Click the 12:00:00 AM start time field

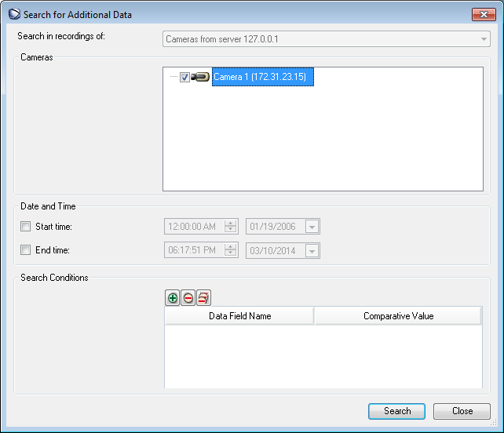click(x=201, y=227)
